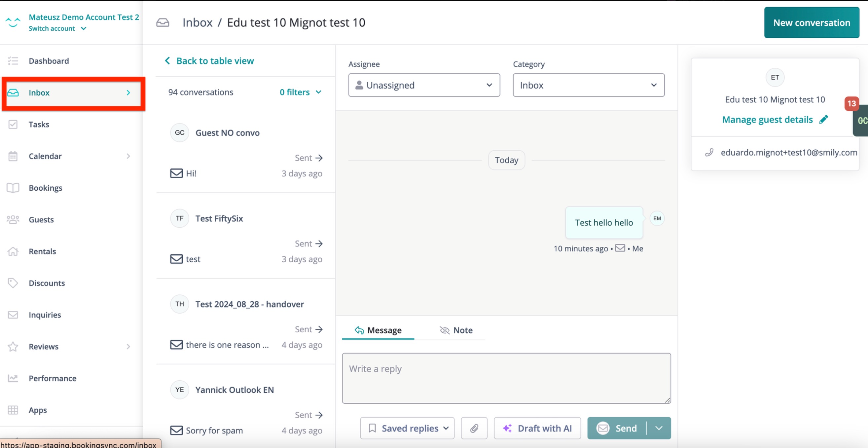Switch to the Message tab

[x=378, y=330]
